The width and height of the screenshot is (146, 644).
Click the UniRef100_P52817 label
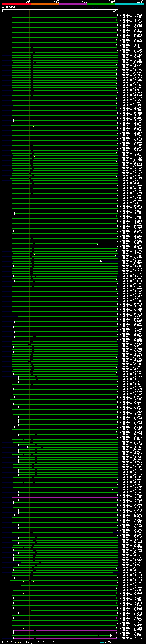[131, 595]
